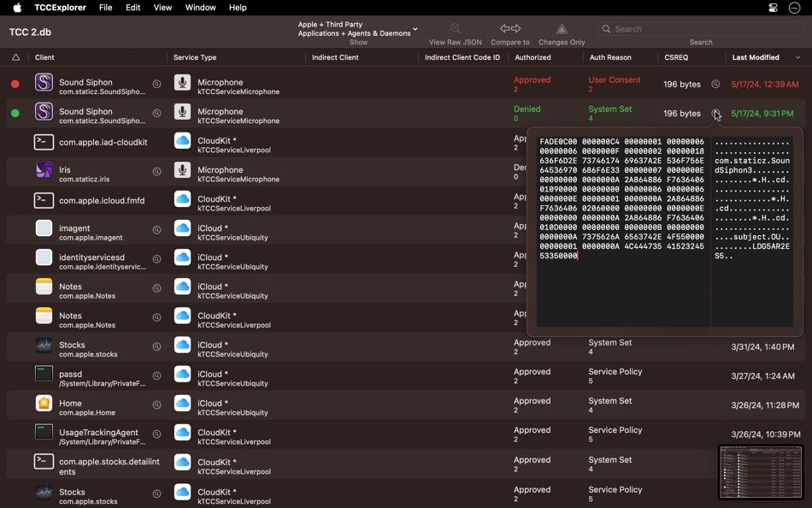Click the TCC 2.db window title
This screenshot has width=812, height=508.
pos(30,32)
